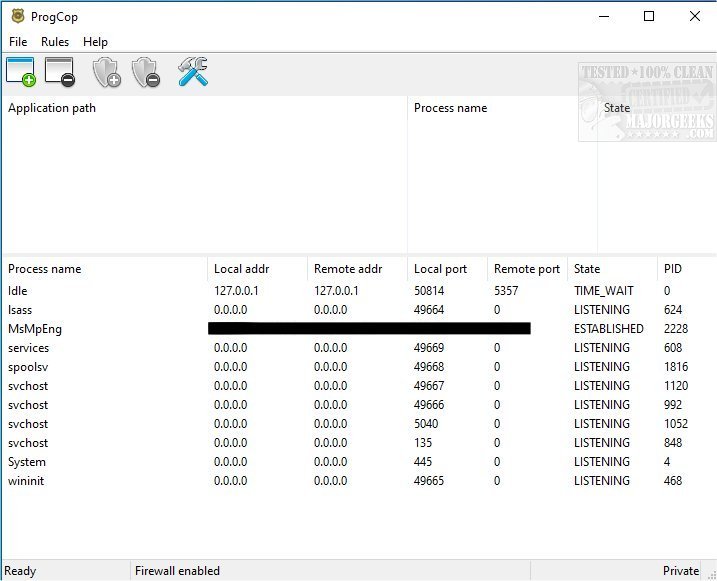Viewport: 717px width, 581px height.
Task: Click the shield icon with minus sign
Action: (x=146, y=72)
